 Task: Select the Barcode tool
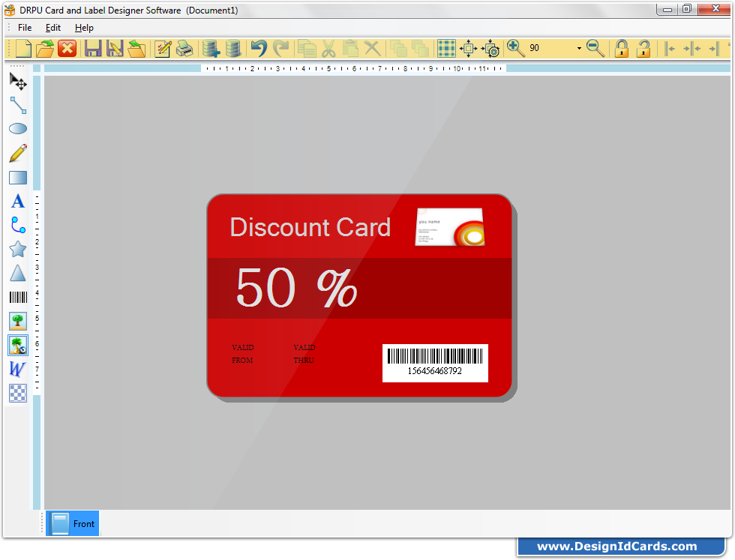click(x=17, y=297)
